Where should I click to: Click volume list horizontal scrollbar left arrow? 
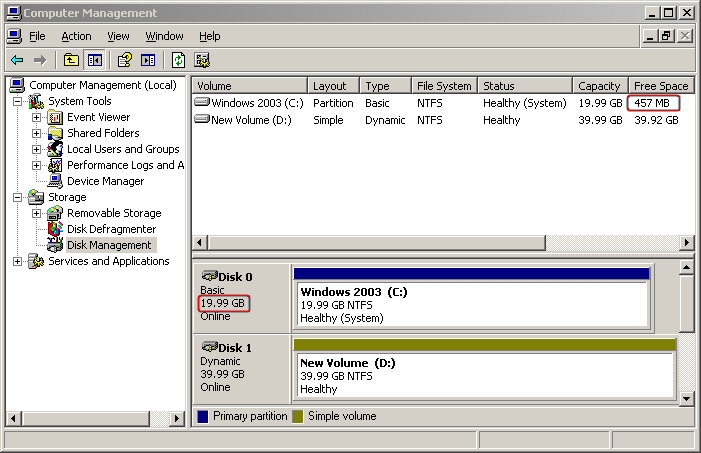[x=199, y=243]
